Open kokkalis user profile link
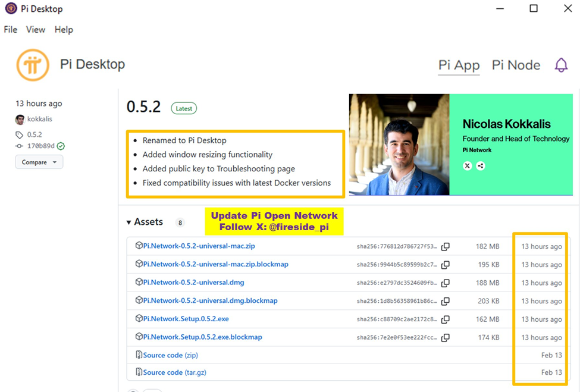 coord(39,119)
